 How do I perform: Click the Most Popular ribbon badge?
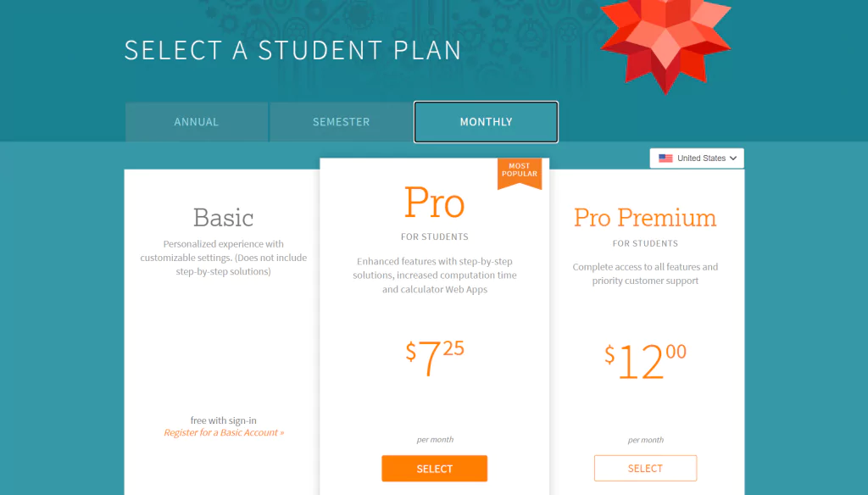[520, 174]
